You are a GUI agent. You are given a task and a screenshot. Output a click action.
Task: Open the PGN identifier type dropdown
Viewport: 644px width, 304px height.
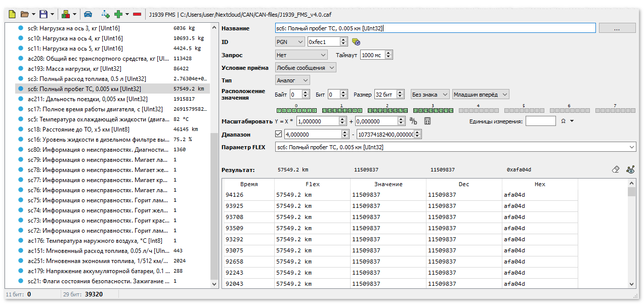pyautogui.click(x=290, y=42)
